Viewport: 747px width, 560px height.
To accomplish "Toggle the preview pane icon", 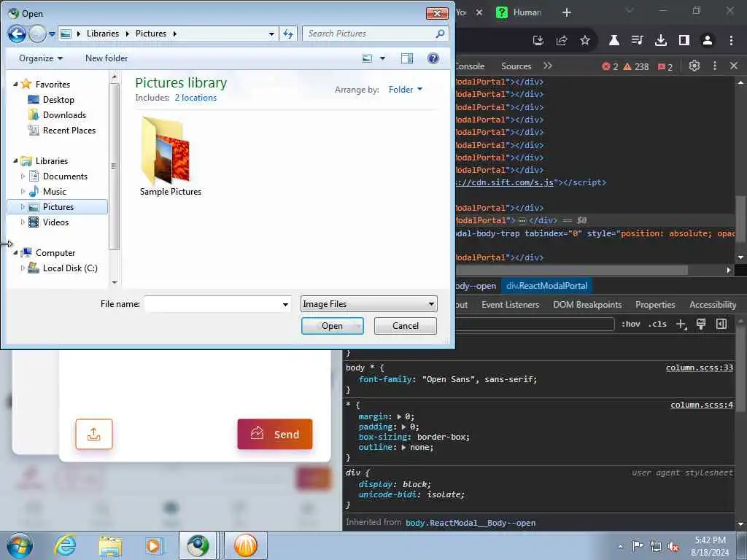I will 407,58.
